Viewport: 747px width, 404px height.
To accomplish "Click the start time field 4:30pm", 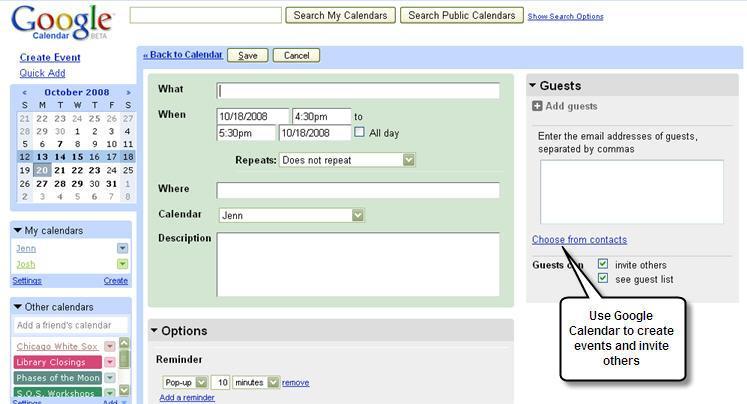I will pos(322,116).
